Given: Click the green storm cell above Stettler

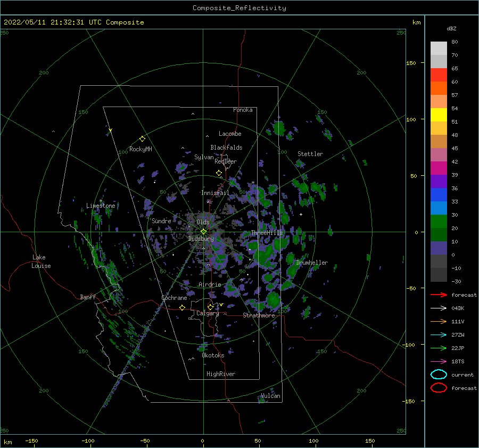Looking at the screenshot, I should [x=279, y=128].
